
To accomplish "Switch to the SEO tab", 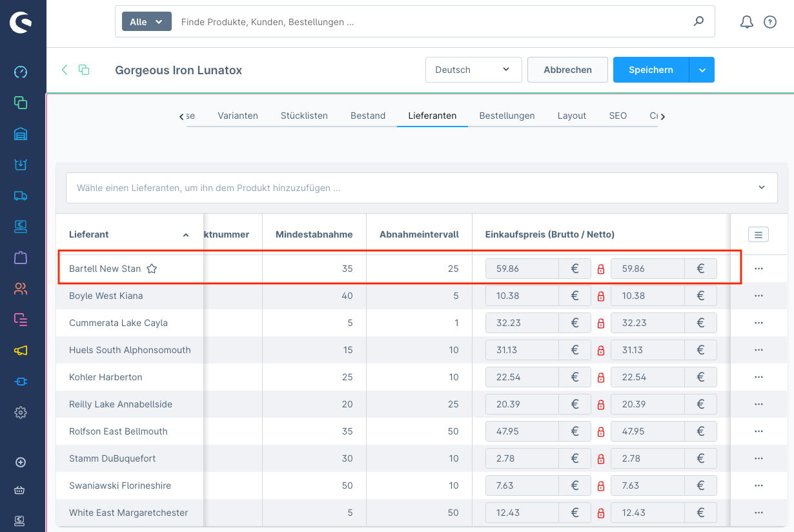I will point(618,116).
